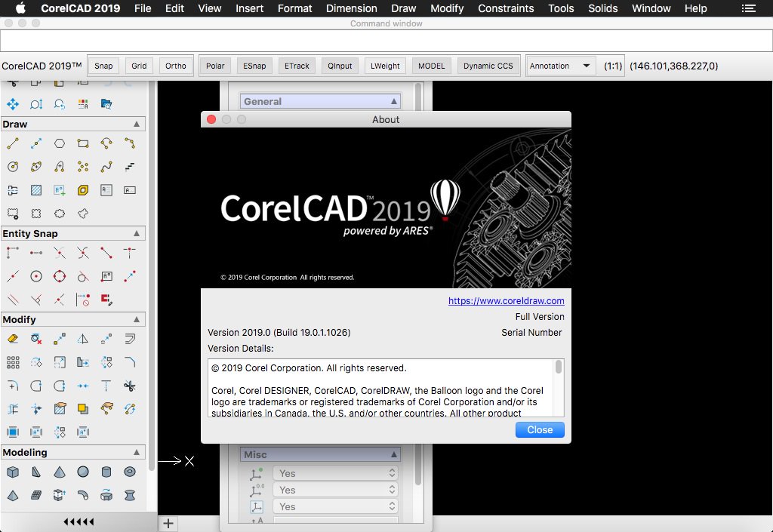Image resolution: width=773 pixels, height=532 pixels.
Task: Select the Eraser delete tool
Action: [13, 339]
